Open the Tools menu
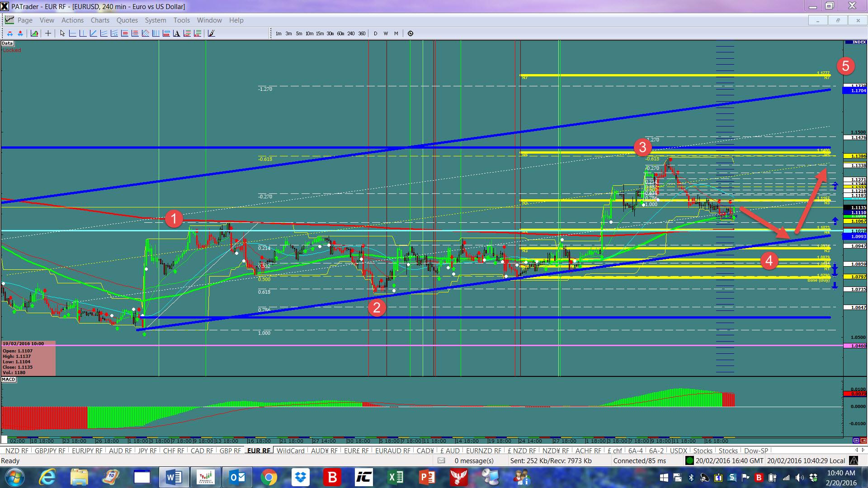The width and height of the screenshot is (868, 488). pos(181,20)
